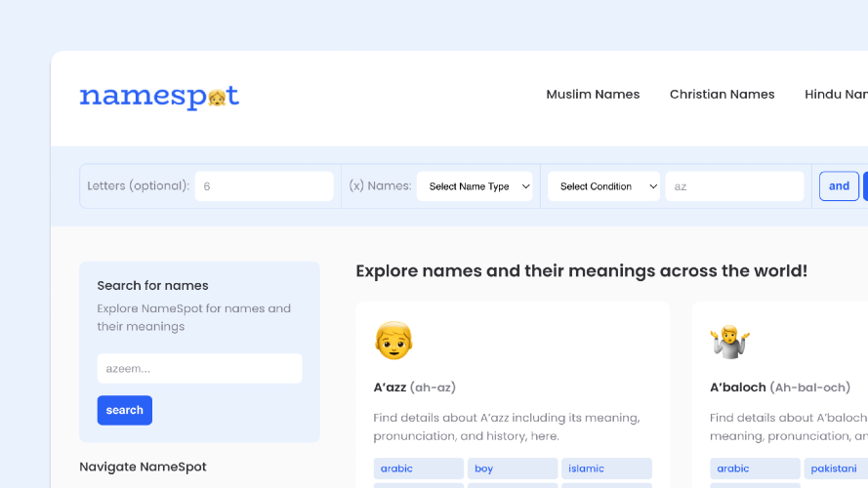Select the 'pakistani' tag under A'baloch
The image size is (868, 488).
[836, 468]
